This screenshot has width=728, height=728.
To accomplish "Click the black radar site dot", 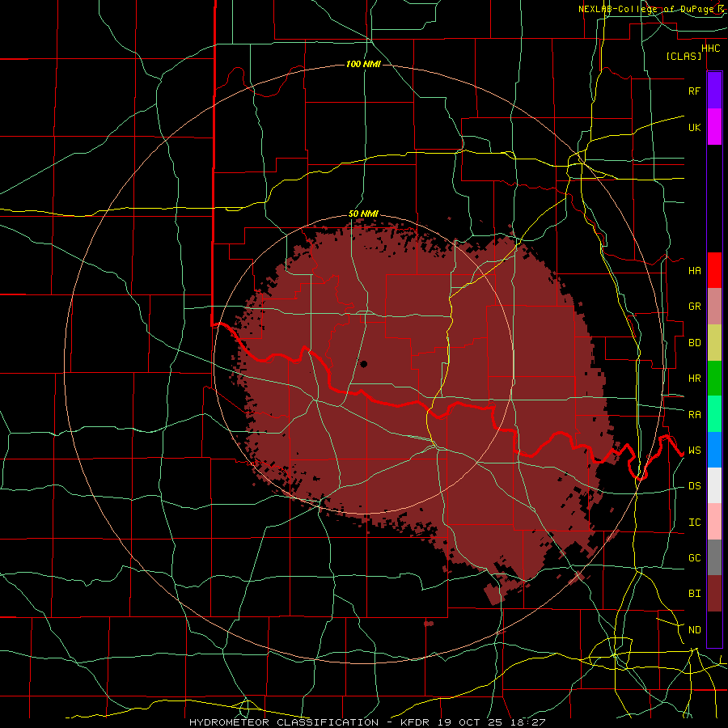I will tap(363, 364).
